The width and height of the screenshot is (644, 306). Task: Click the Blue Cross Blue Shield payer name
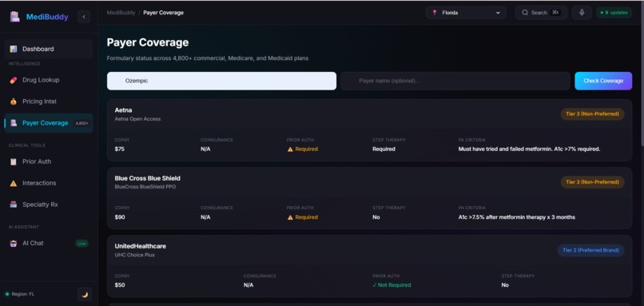tap(148, 178)
